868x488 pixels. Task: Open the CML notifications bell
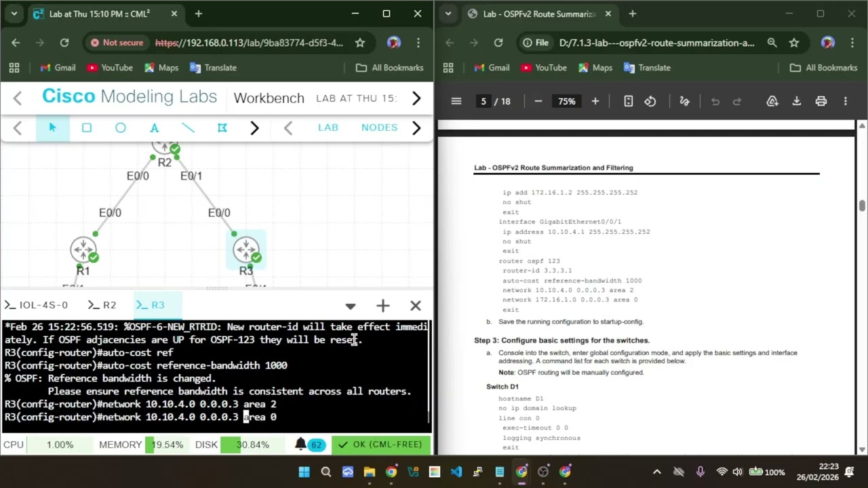click(x=301, y=445)
